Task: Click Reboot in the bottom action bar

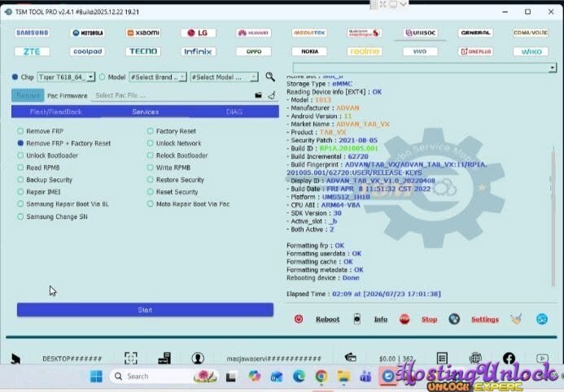Action: coord(327,320)
